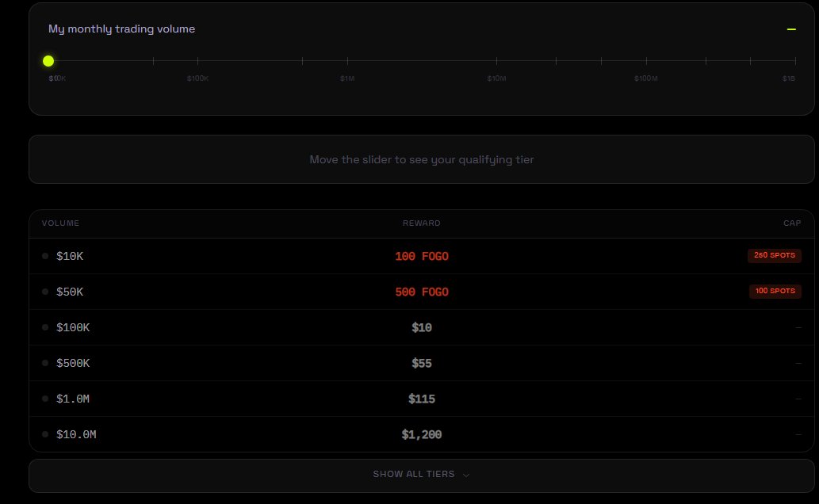Expand the Show All Tiers list
The image size is (819, 504).
(422, 475)
